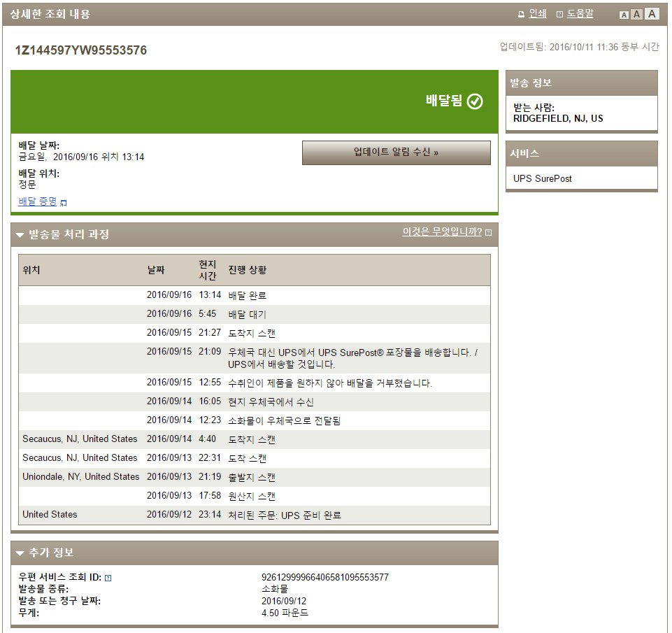The image size is (672, 633).
Task: Select the medium font size A icon
Action: 636,15
